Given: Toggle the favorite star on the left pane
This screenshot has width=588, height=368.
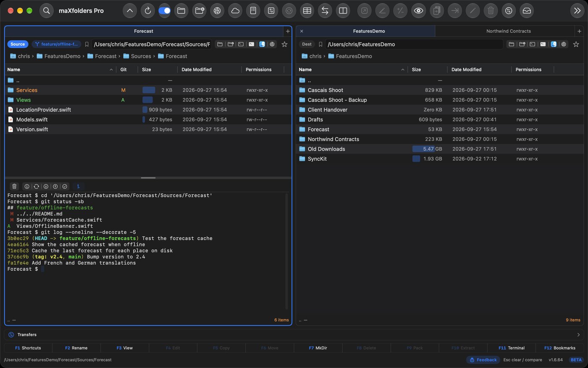Looking at the screenshot, I should (x=284, y=44).
